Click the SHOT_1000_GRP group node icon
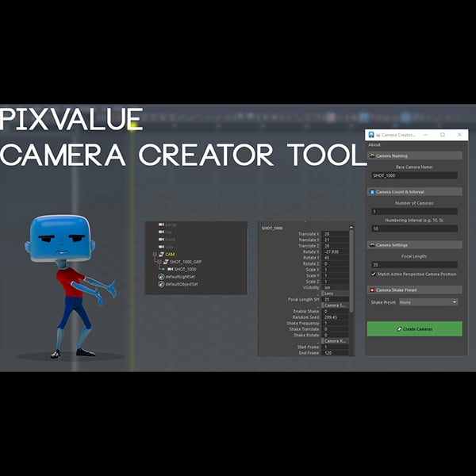This screenshot has height=476, width=476. click(x=166, y=262)
